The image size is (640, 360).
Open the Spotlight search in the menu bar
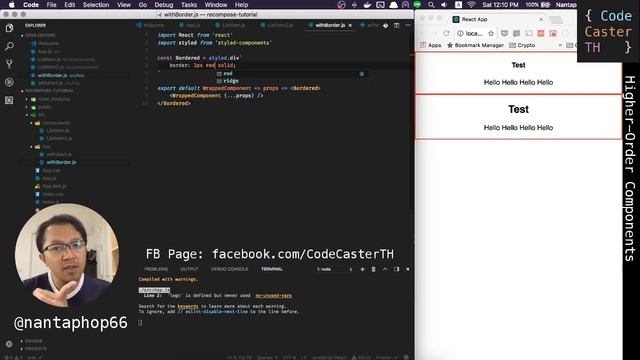(431, 5)
